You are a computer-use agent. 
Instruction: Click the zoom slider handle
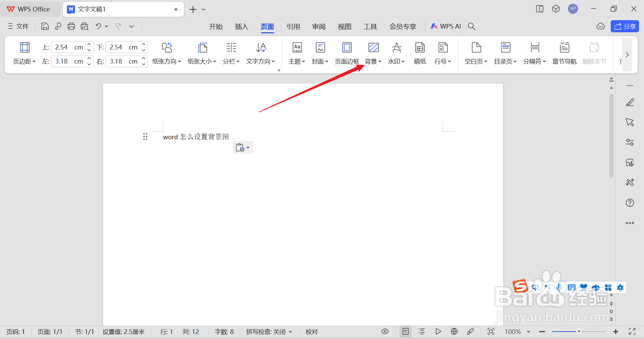tap(579, 332)
